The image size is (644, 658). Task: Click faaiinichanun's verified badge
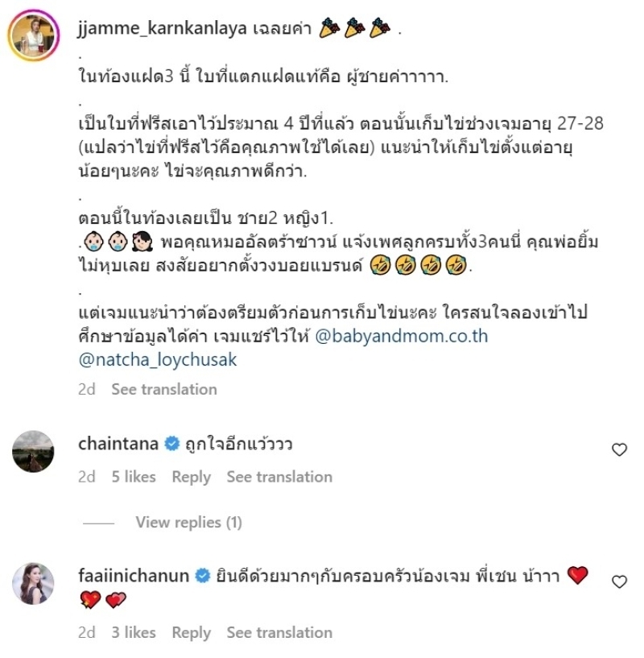(x=203, y=576)
